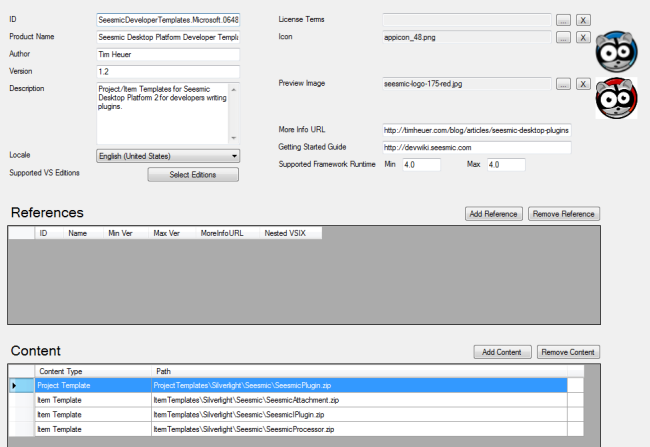Image resolution: width=650 pixels, height=447 pixels.
Task: Click the Max framework runtime field
Action: (x=506, y=165)
